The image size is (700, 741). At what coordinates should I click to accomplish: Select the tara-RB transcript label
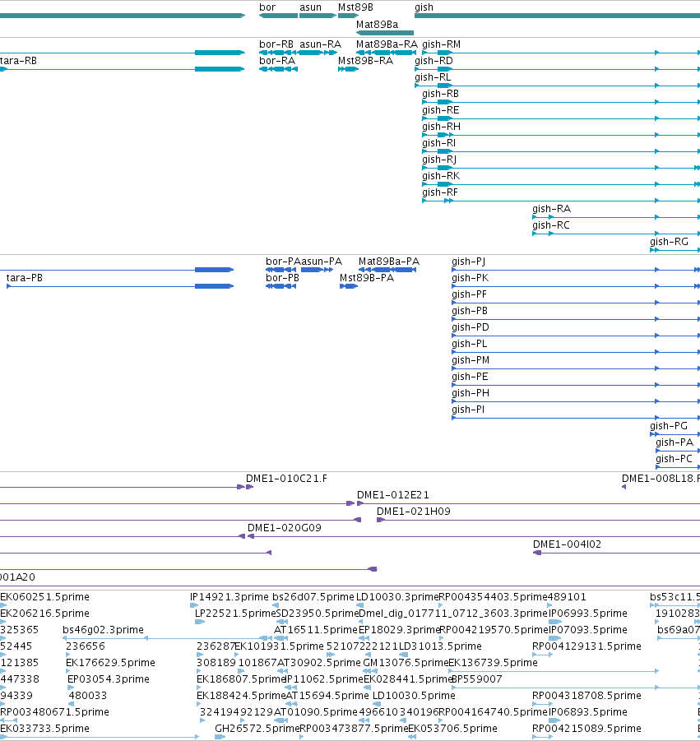point(18,61)
